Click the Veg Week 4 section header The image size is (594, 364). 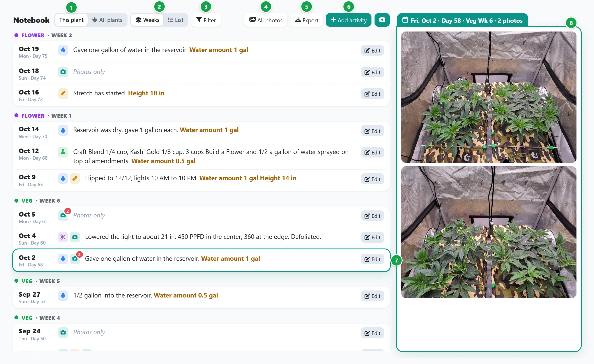[x=37, y=318]
